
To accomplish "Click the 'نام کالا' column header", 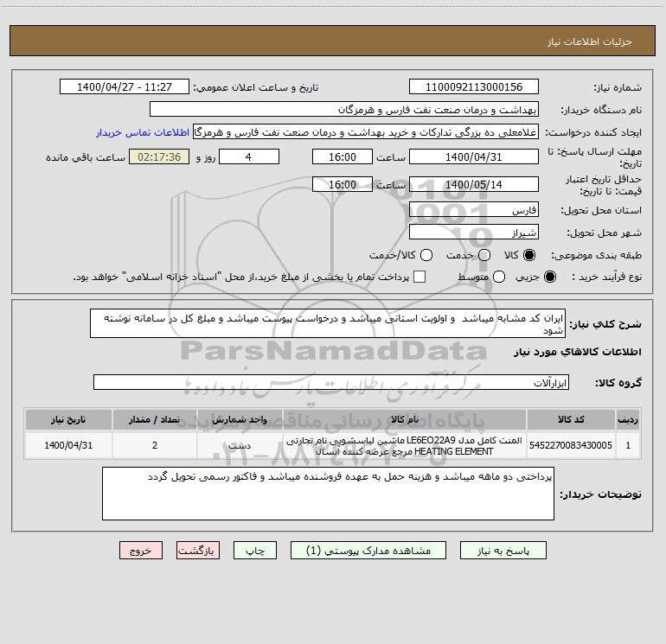I will [405, 419].
